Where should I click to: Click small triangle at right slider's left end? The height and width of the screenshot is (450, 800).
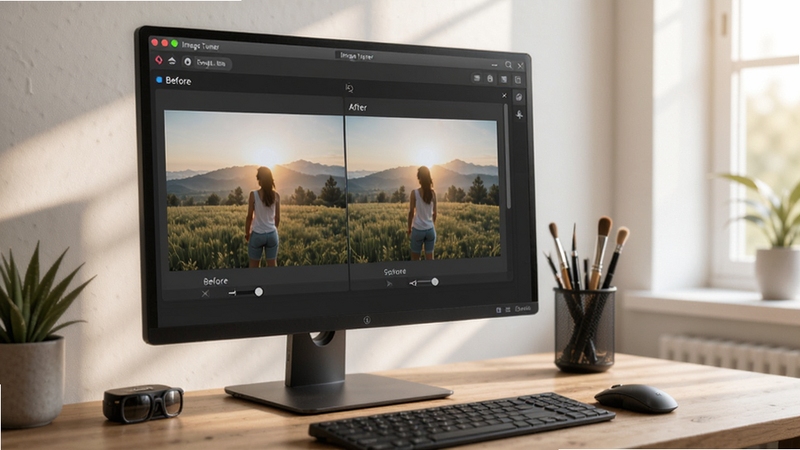click(x=413, y=283)
